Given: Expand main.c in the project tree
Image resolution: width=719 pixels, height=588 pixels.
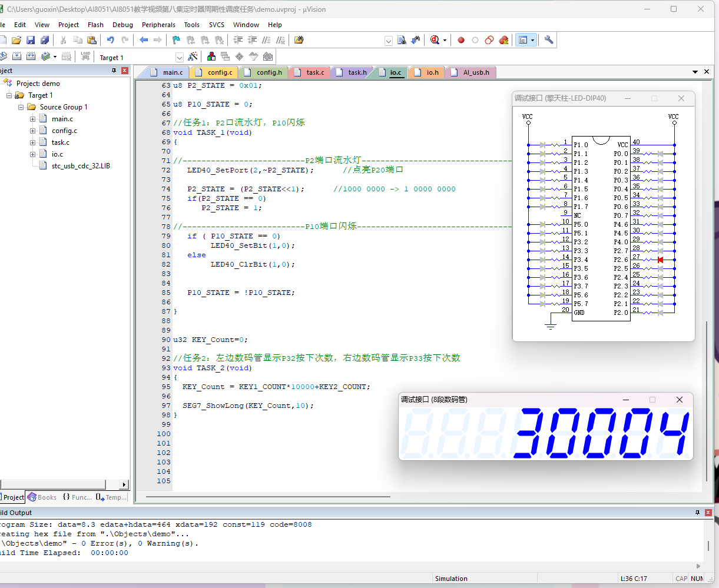Looking at the screenshot, I should (x=33, y=119).
